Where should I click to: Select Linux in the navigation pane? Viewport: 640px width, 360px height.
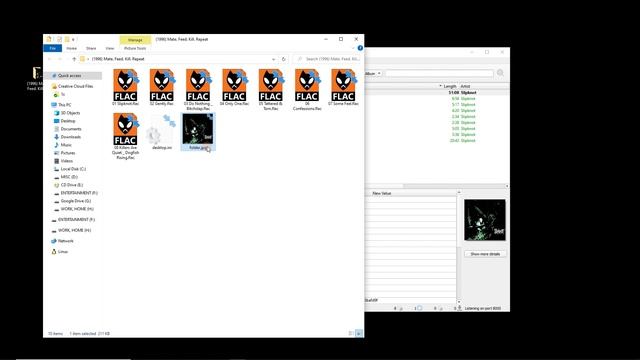click(x=60, y=251)
